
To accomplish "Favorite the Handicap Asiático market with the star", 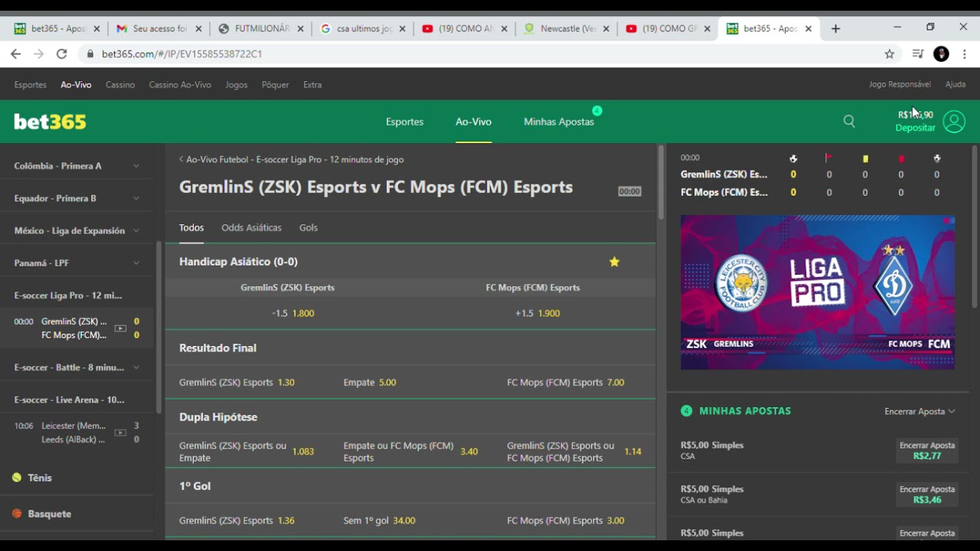I will (614, 262).
